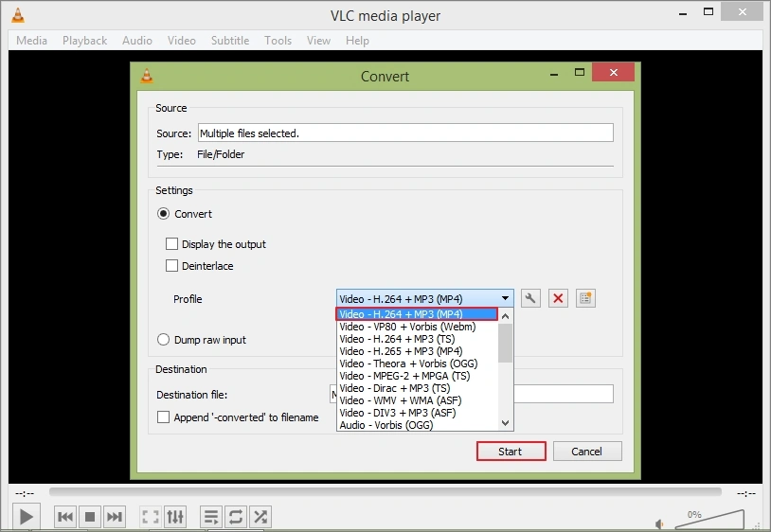Click the profile list scrollbar down arrow

click(x=505, y=423)
